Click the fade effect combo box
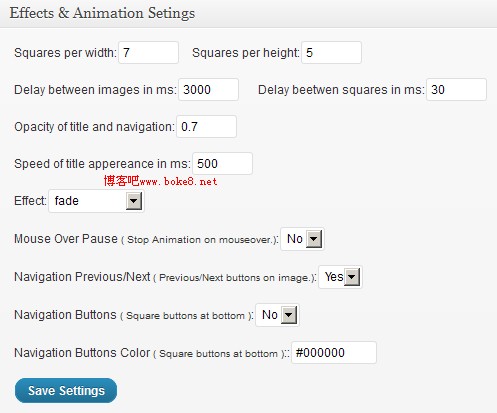This screenshot has height=413, width=497. [x=96, y=201]
